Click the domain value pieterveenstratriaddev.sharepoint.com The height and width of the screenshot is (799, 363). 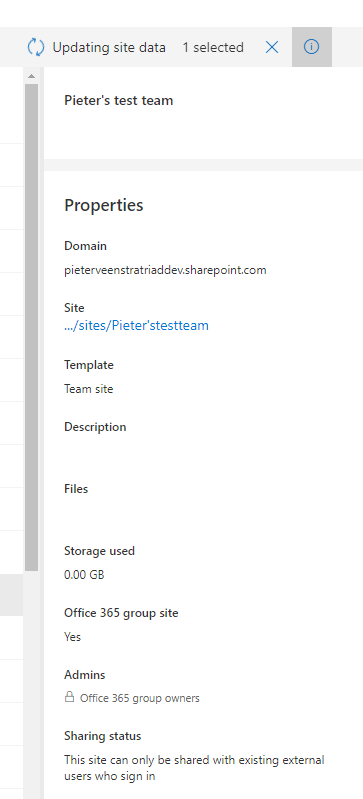click(x=165, y=270)
